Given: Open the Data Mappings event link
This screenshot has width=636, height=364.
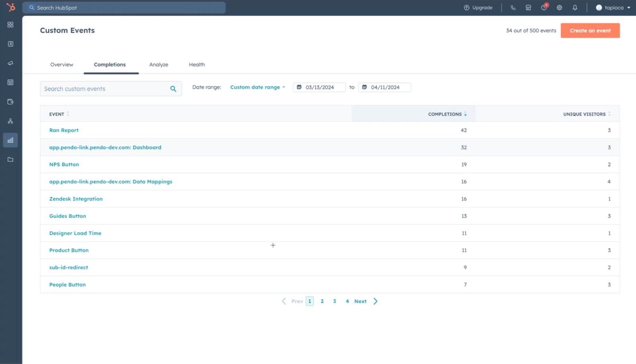Looking at the screenshot, I should [x=111, y=182].
